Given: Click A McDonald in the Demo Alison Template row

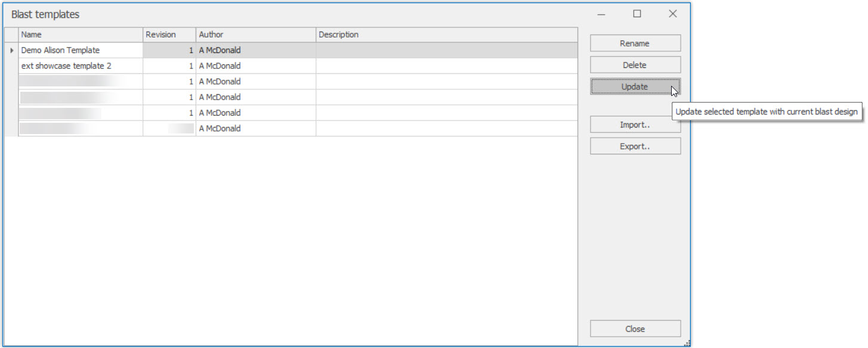Looking at the screenshot, I should (256, 51).
